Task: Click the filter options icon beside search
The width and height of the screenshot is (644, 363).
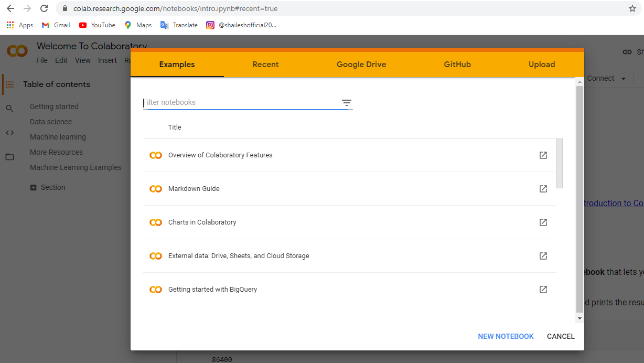Action: 347,103
